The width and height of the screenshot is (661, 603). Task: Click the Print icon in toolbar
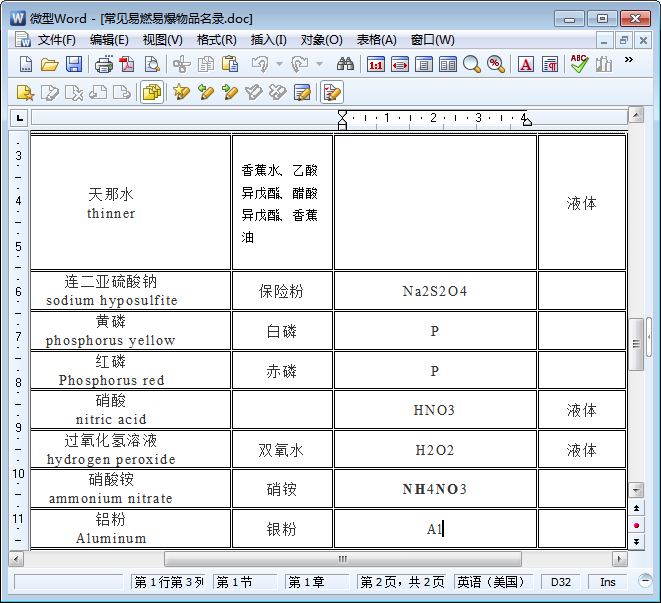(x=104, y=64)
